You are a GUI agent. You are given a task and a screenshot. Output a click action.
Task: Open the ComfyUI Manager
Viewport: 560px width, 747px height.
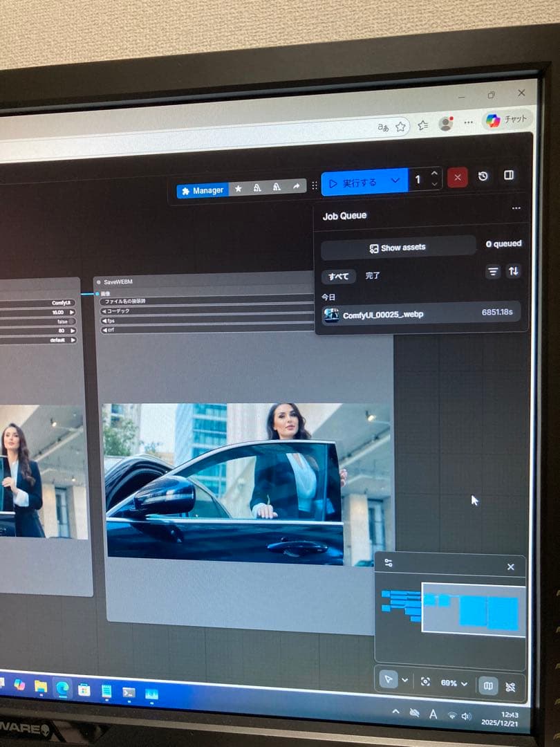(202, 190)
